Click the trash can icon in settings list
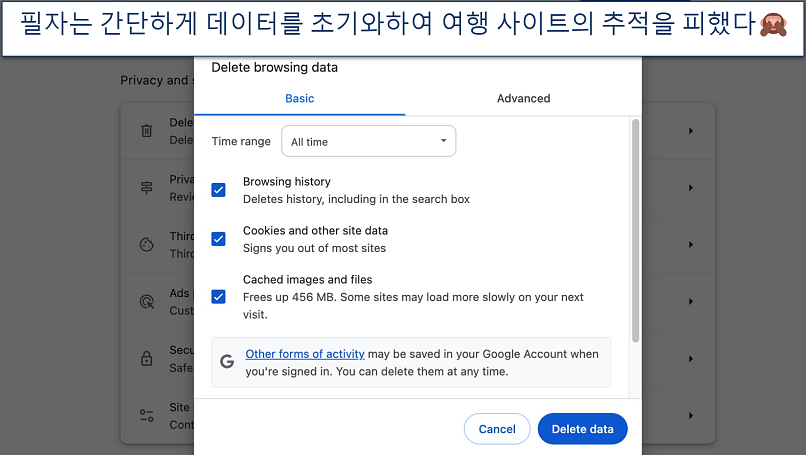Viewport: 806px width, 455px height. click(x=147, y=131)
